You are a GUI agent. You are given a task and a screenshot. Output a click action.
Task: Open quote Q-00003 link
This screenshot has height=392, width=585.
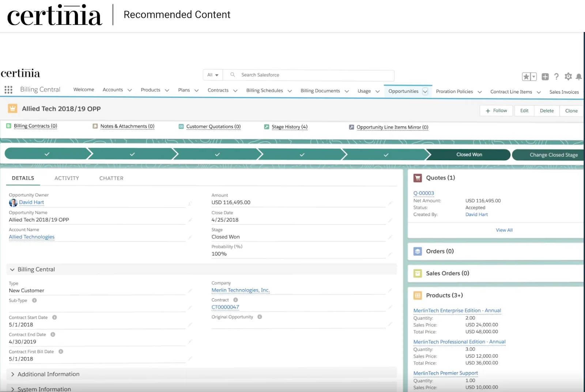[424, 193]
